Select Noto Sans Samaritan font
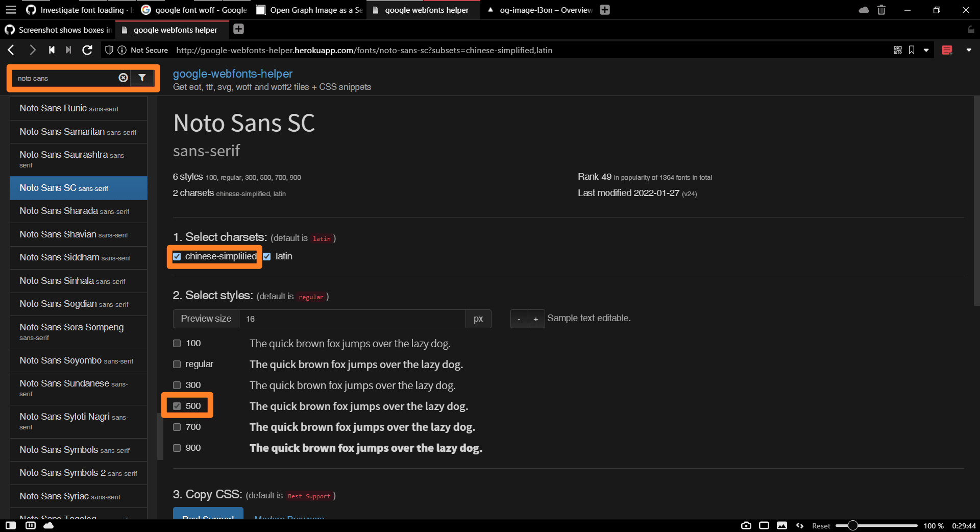This screenshot has width=980, height=532. [x=79, y=132]
